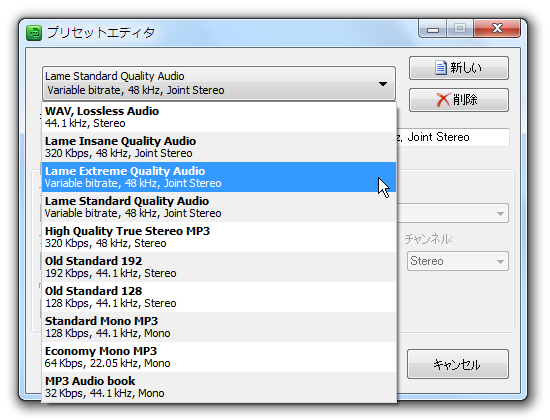Select WAV, Lossless Audio preset

[219, 117]
